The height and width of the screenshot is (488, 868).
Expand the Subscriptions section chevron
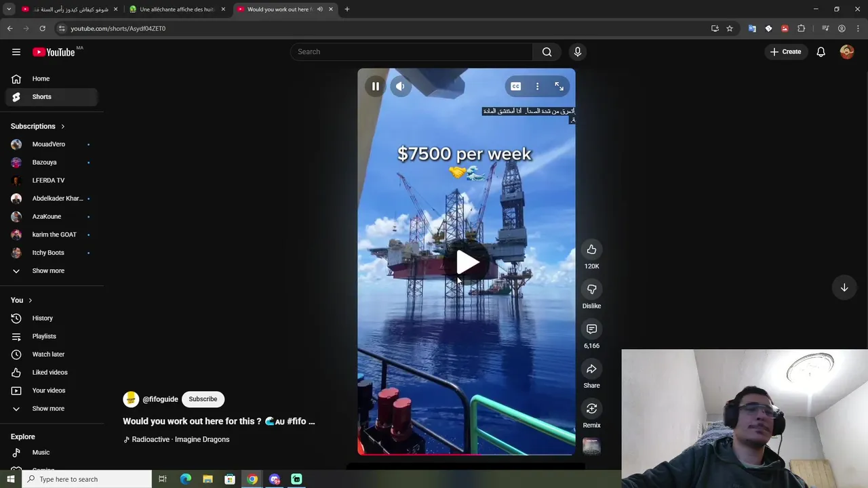click(x=63, y=126)
